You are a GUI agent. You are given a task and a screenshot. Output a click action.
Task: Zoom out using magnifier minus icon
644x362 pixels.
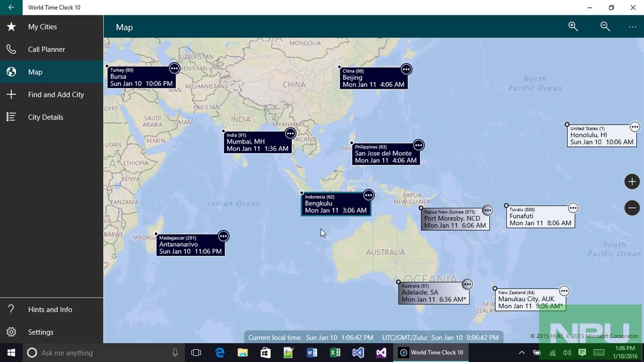click(605, 27)
